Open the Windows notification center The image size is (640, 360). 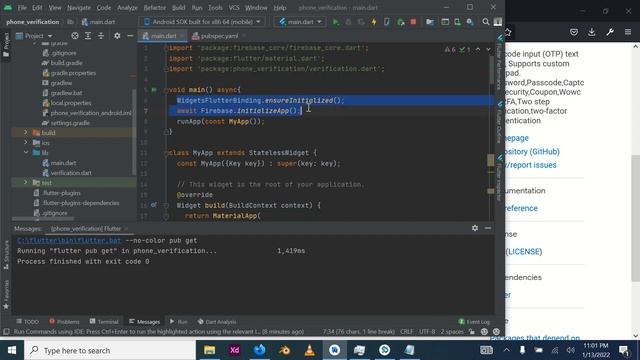click(x=624, y=350)
